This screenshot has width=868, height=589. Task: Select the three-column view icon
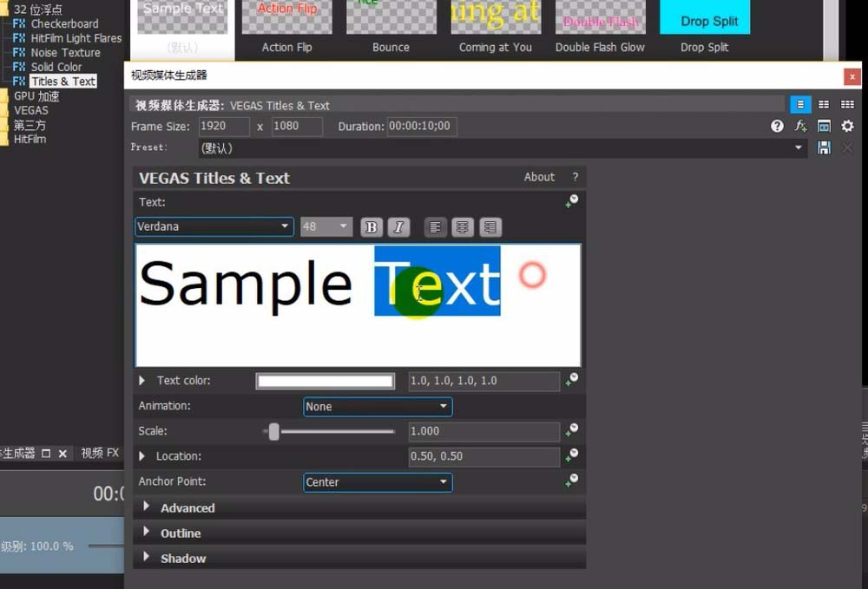847,104
